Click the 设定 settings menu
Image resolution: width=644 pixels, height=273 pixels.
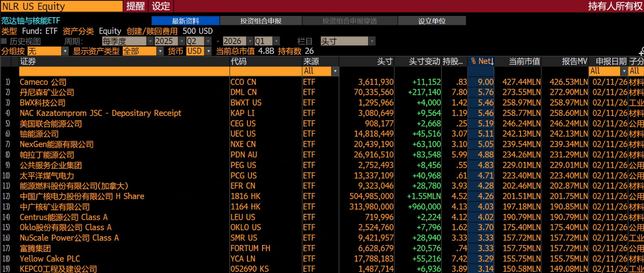(161, 6)
